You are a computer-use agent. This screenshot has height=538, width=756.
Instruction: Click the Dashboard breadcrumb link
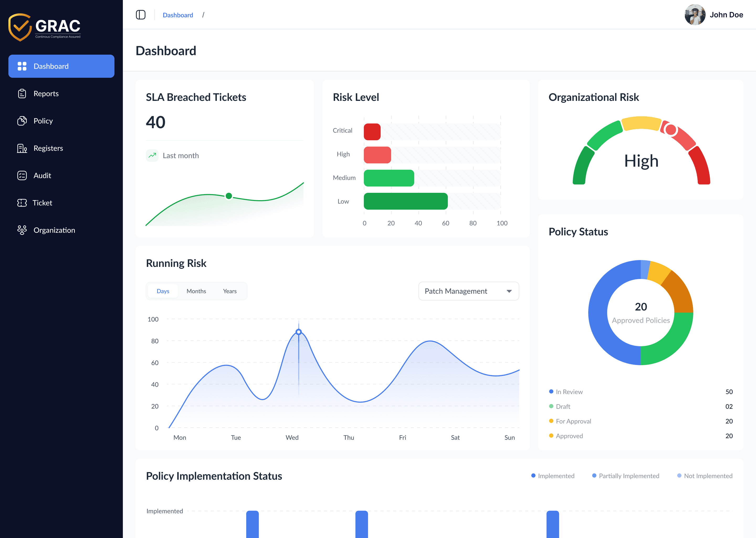tap(178, 15)
